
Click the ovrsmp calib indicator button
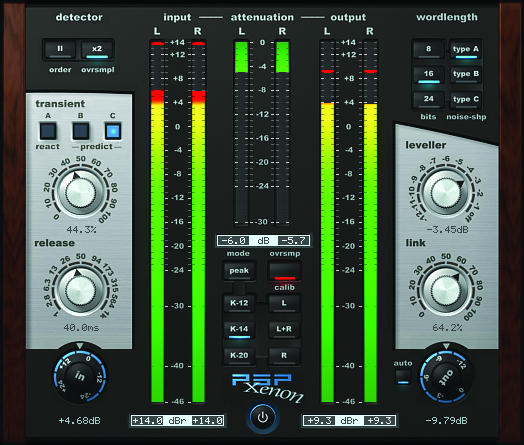pos(285,271)
